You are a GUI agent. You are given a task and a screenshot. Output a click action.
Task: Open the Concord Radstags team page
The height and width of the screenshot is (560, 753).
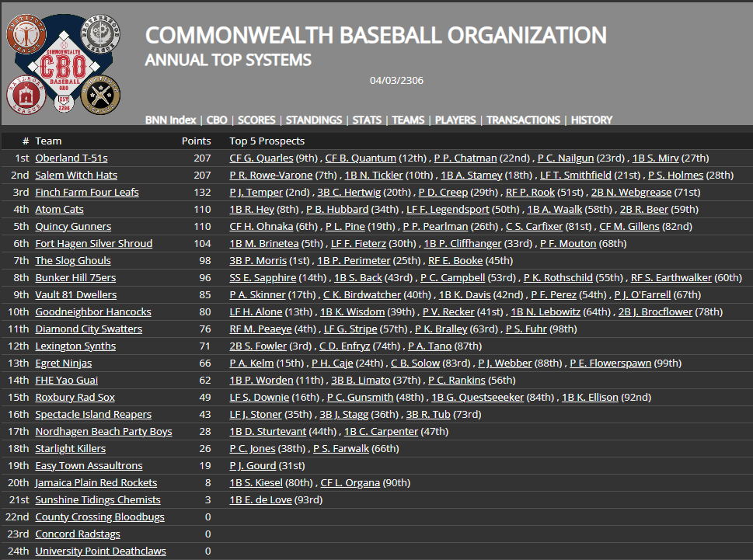click(77, 534)
